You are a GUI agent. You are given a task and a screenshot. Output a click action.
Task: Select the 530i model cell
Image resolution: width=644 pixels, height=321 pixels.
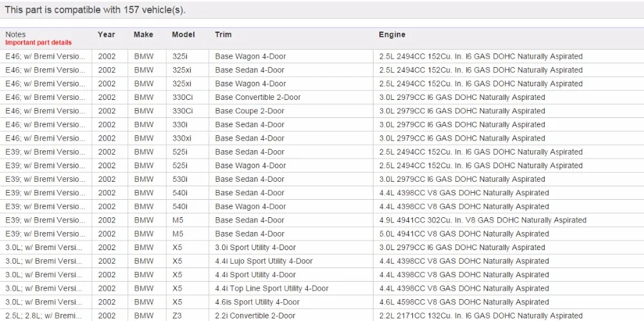180,179
